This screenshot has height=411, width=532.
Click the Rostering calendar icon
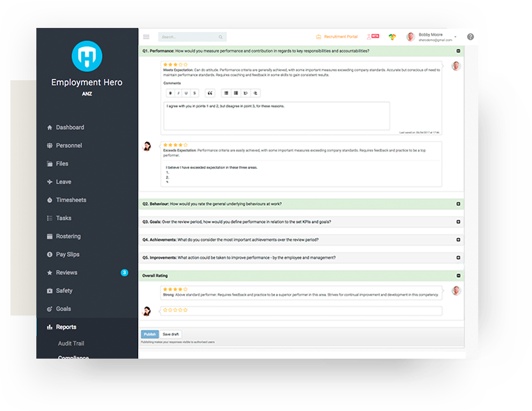pyautogui.click(x=50, y=237)
